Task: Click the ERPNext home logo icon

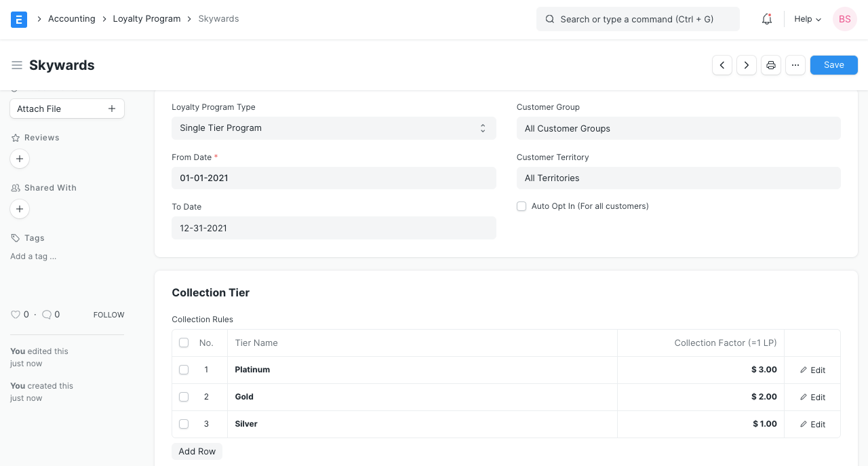Action: tap(19, 19)
